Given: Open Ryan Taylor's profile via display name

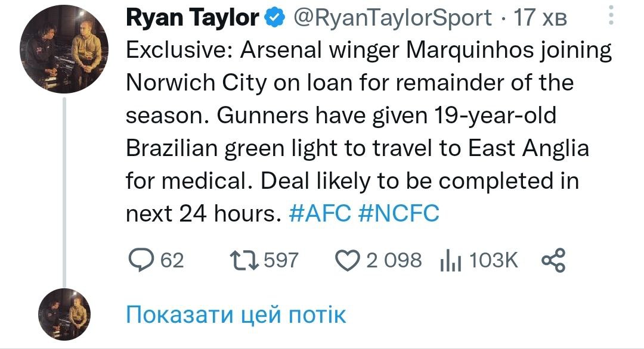Looking at the screenshot, I should click(192, 18).
